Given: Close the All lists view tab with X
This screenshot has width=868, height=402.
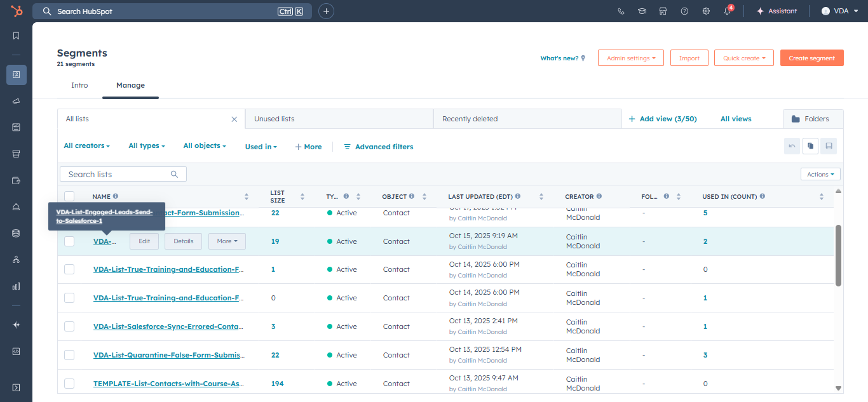Looking at the screenshot, I should point(234,119).
